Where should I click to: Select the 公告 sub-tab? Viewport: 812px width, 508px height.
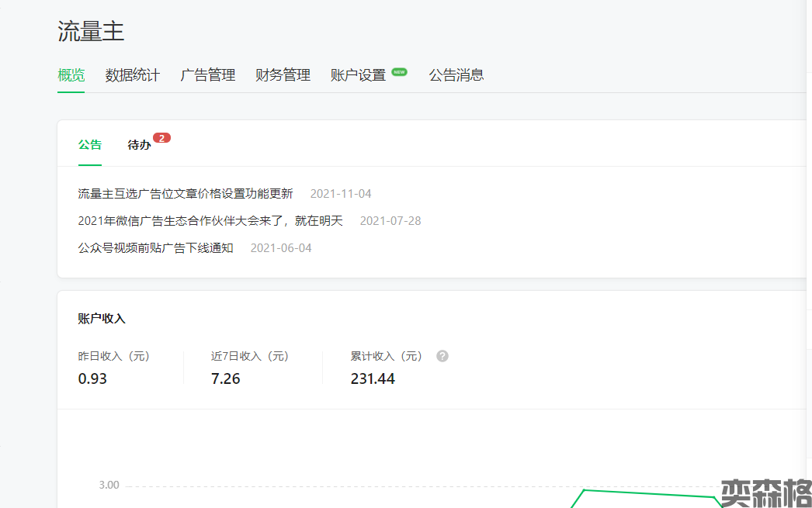90,145
